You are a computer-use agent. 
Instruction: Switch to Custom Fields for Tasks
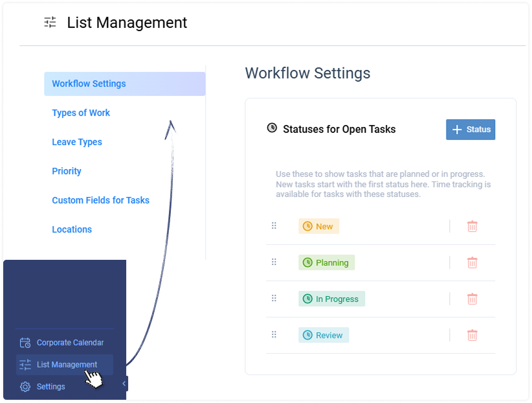(x=100, y=200)
